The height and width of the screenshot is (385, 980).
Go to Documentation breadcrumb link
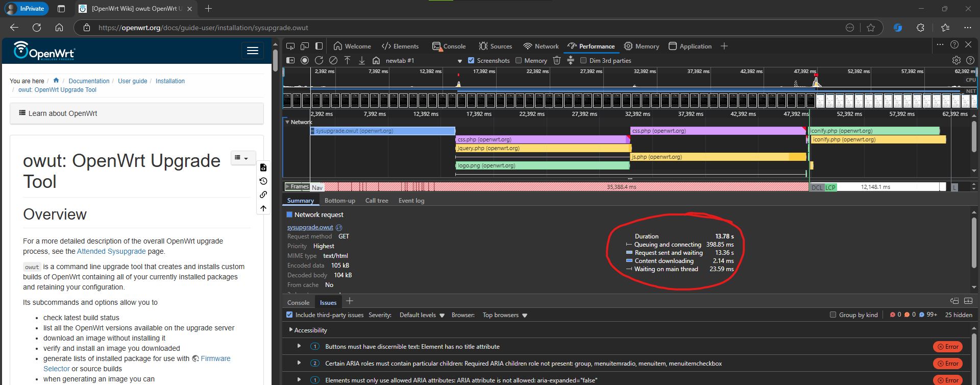pyautogui.click(x=89, y=81)
